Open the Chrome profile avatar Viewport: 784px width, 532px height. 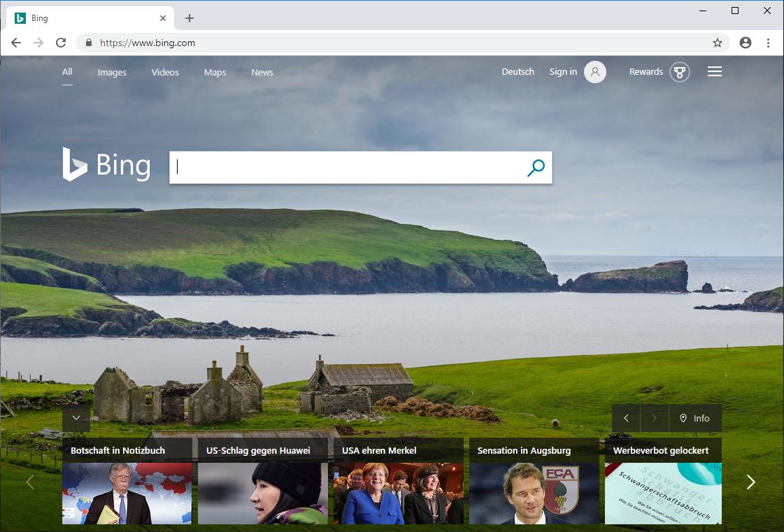click(746, 43)
